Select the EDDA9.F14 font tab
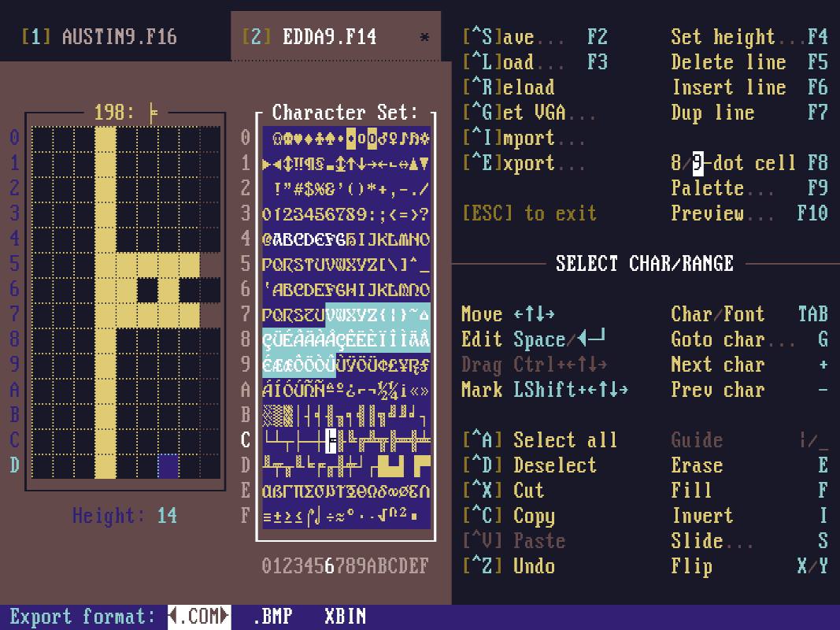Screen dimensions: 840x630 [x=336, y=36]
